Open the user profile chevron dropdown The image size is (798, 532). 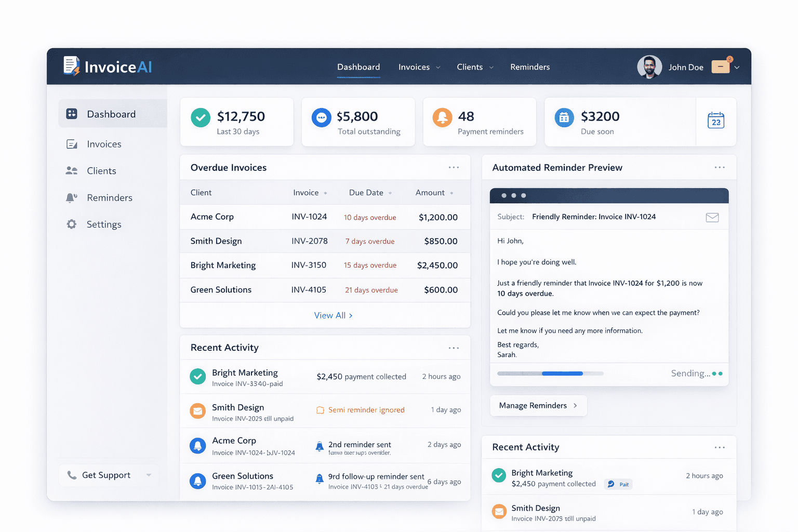click(x=737, y=67)
